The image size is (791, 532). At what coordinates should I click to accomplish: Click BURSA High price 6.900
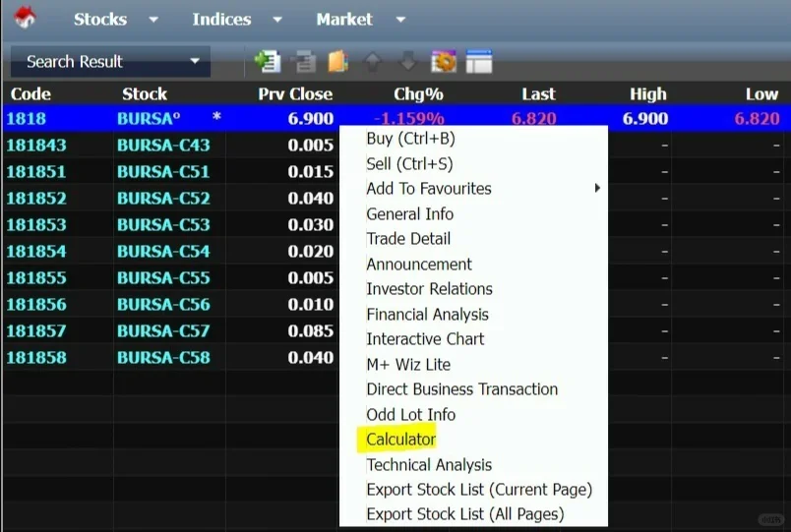point(645,119)
